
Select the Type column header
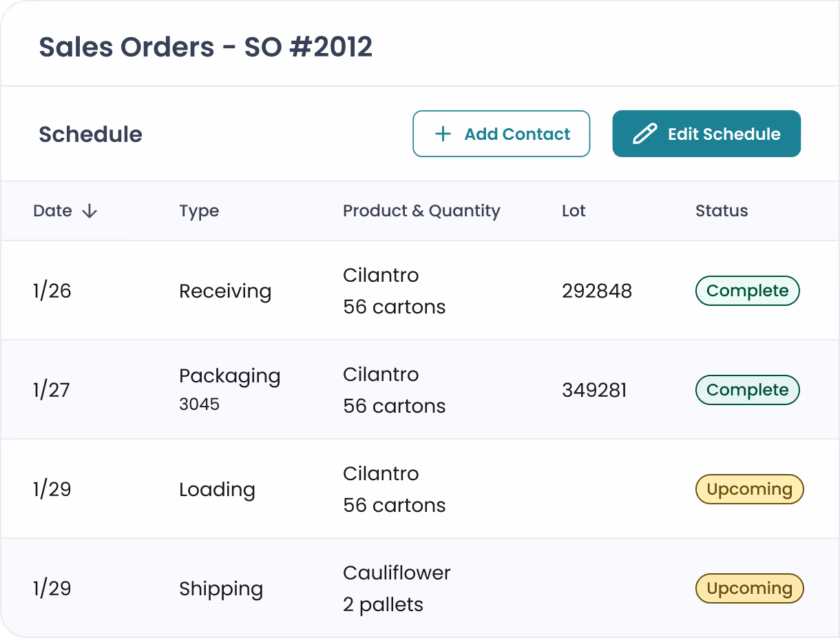[199, 211]
